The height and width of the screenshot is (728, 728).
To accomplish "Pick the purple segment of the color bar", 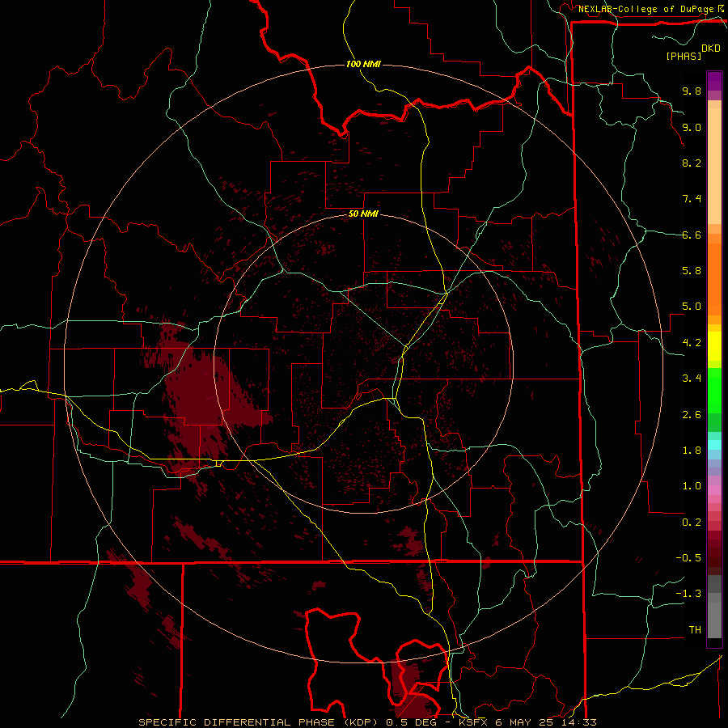I will pyautogui.click(x=714, y=82).
